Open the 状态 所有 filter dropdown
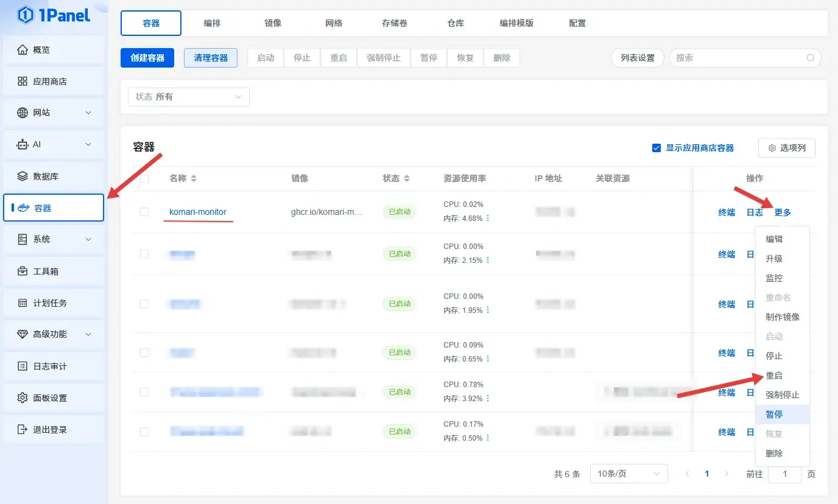Screen dimensions: 838x504 tap(188, 97)
